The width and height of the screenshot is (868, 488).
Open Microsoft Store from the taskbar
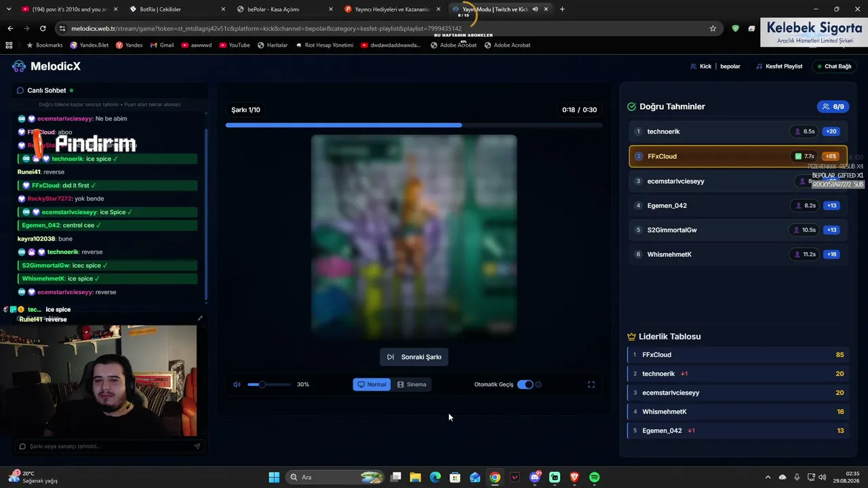click(x=455, y=477)
